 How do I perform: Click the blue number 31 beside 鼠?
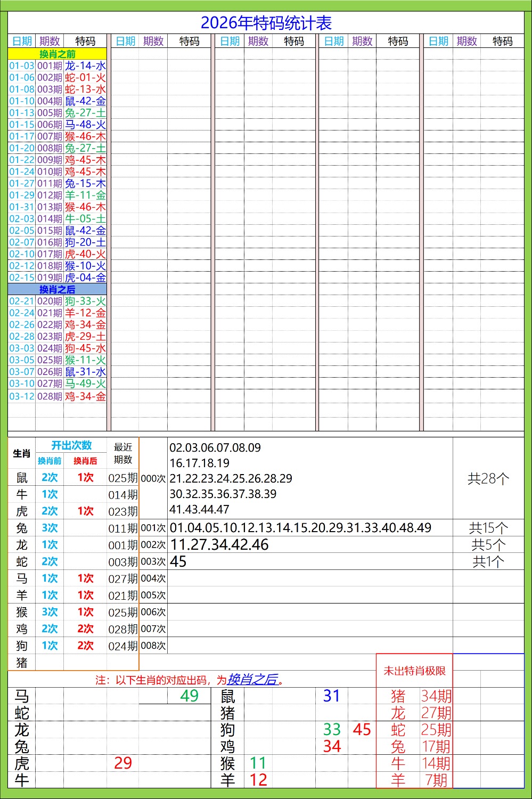click(331, 696)
